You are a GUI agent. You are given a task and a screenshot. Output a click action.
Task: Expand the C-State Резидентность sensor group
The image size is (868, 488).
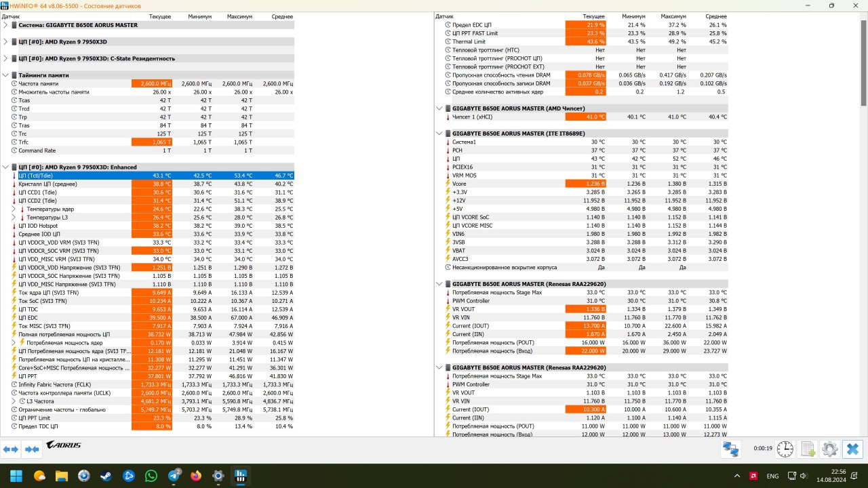(6, 58)
